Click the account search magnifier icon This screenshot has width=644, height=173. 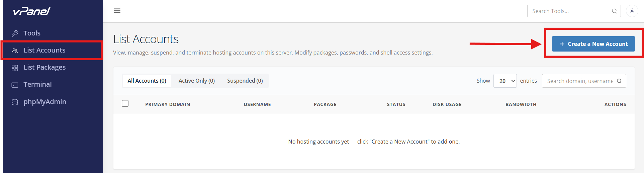click(619, 81)
